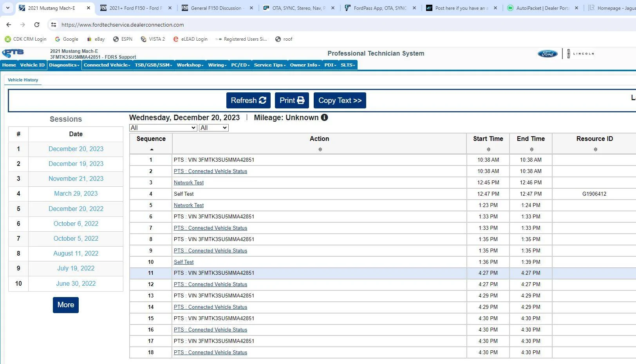Click the Lincoln logo
The height and width of the screenshot is (364, 636).
580,54
